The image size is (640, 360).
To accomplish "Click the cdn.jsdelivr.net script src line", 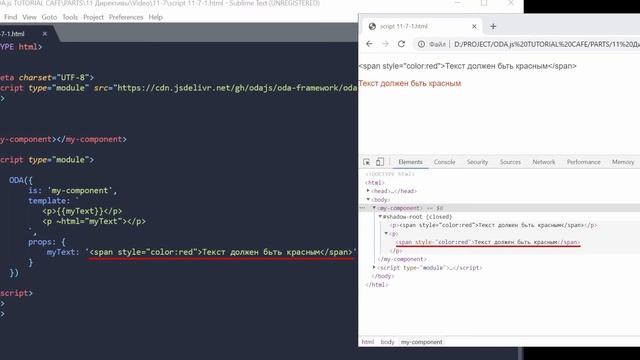I will click(179, 88).
